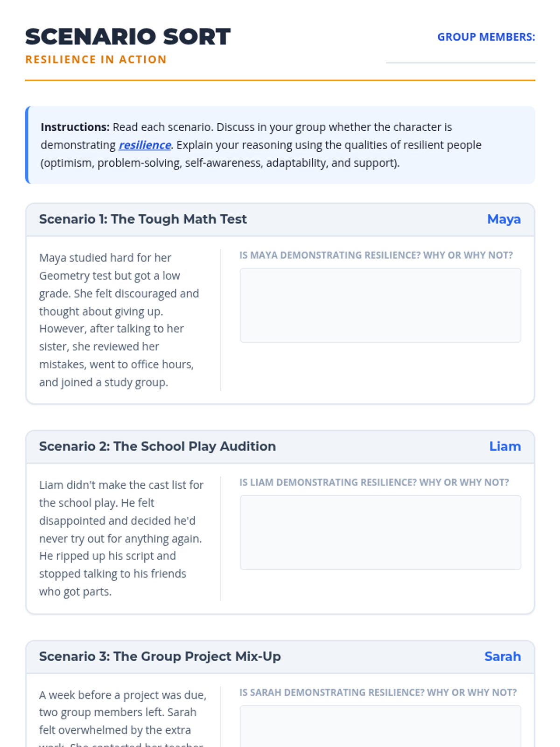The width and height of the screenshot is (560, 747).
Task: Click the Sarah group project scenario paragraph
Action: 122,713
